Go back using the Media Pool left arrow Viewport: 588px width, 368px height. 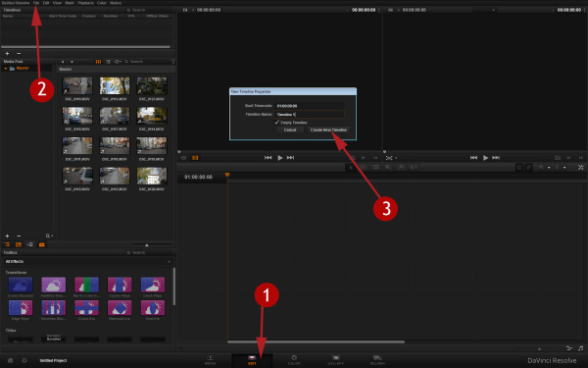coord(63,62)
